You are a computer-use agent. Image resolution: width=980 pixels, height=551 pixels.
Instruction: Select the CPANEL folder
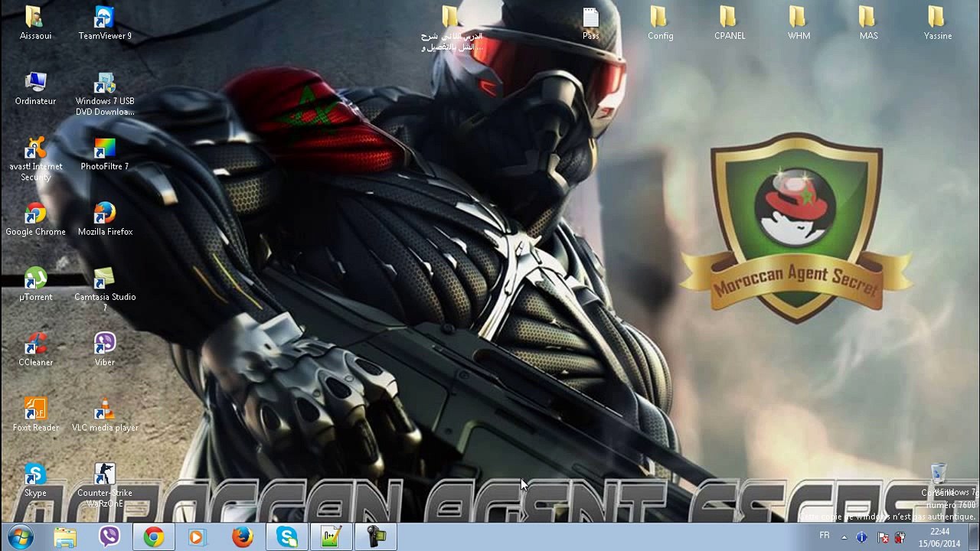pos(730,23)
